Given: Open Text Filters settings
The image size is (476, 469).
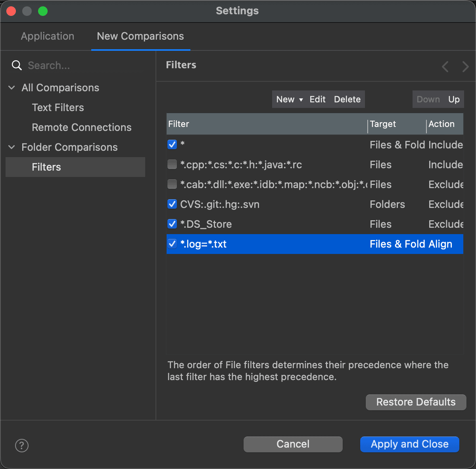Looking at the screenshot, I should 58,108.
